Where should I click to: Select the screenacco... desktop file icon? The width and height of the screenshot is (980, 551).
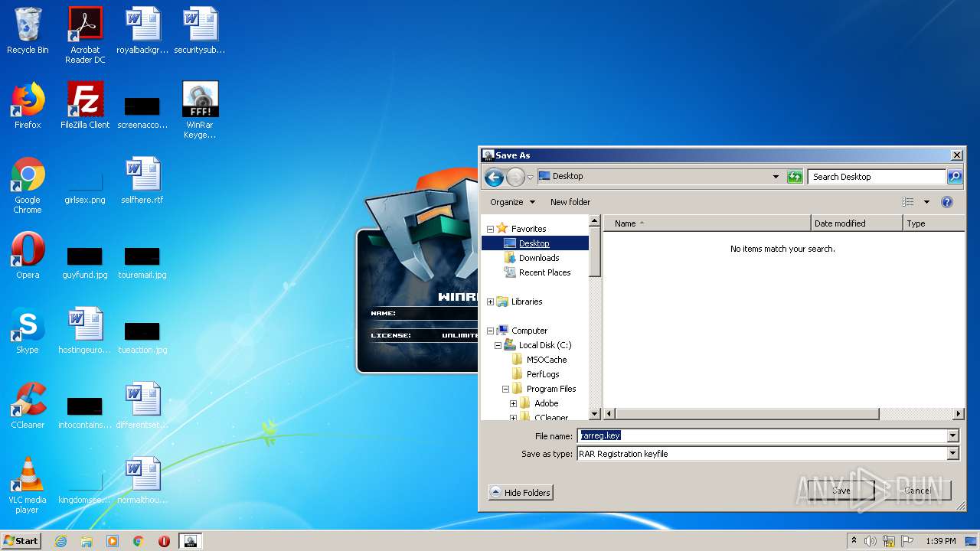(x=142, y=111)
